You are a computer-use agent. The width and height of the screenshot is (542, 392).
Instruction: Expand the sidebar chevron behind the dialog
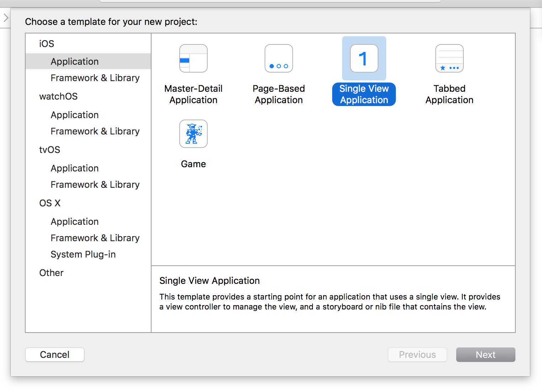tap(6, 18)
